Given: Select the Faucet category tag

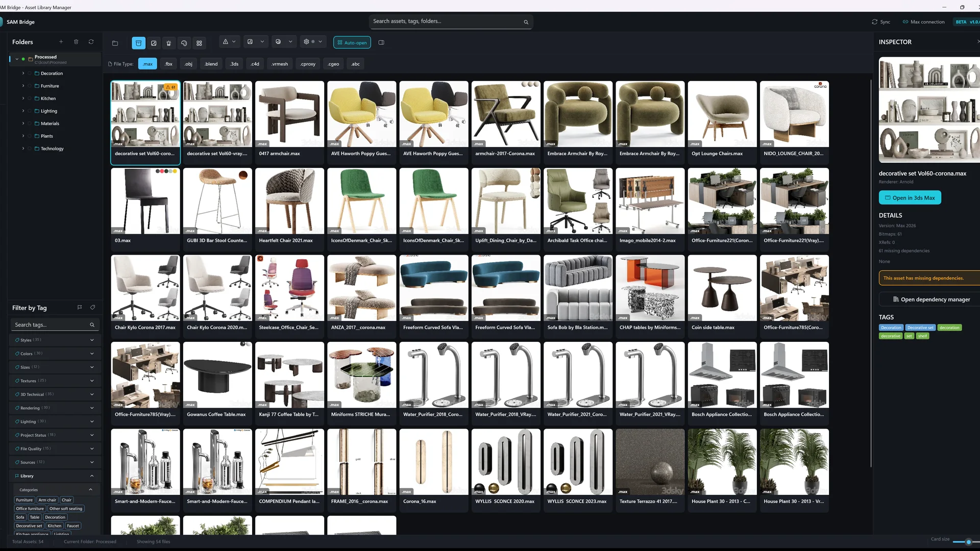Looking at the screenshot, I should (x=73, y=526).
